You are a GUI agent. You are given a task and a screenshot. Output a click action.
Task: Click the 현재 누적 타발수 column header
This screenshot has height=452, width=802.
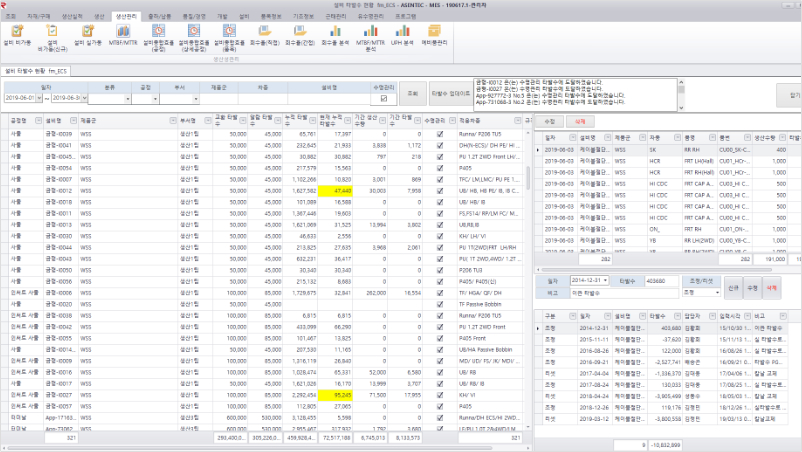[x=335, y=121]
